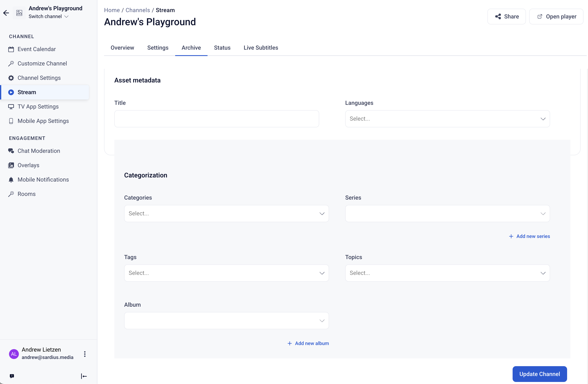
Task: Open Mobile Notifications in sidebar
Action: (x=45, y=180)
